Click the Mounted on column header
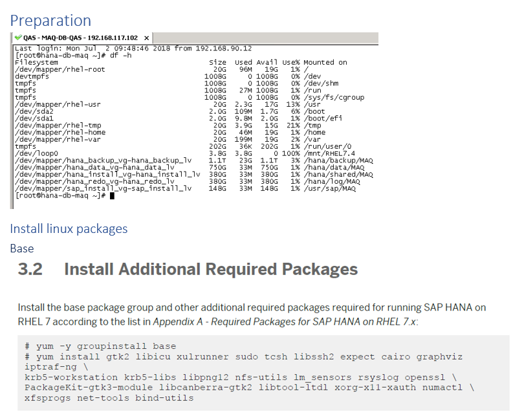This screenshot has width=524, height=420. 325,63
